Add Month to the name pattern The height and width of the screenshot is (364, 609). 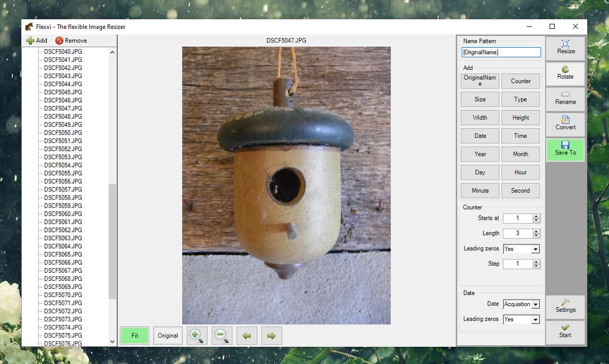[x=521, y=154]
